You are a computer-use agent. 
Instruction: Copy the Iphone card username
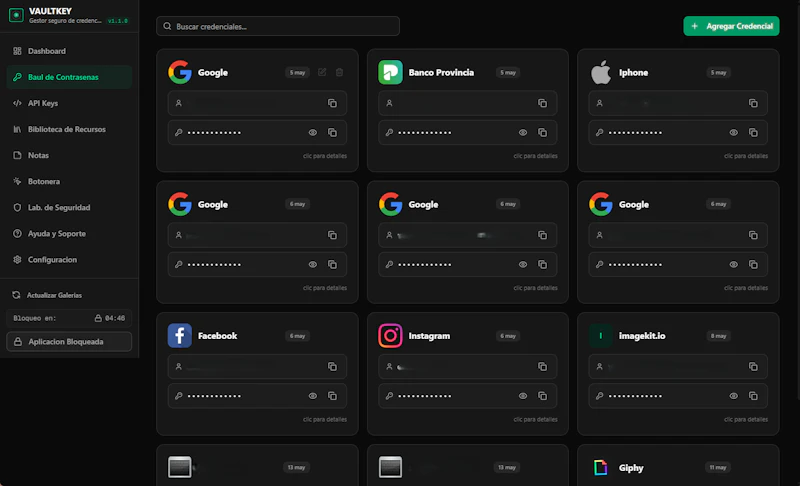pos(753,104)
